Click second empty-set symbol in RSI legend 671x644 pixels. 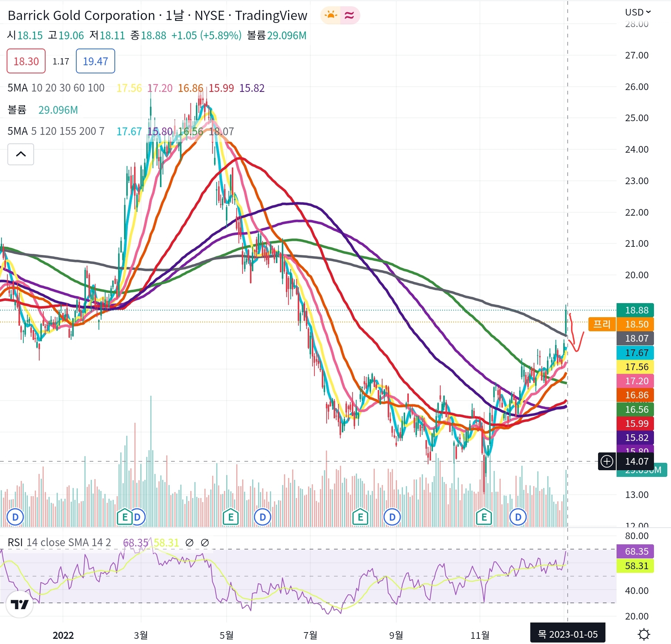(x=204, y=542)
